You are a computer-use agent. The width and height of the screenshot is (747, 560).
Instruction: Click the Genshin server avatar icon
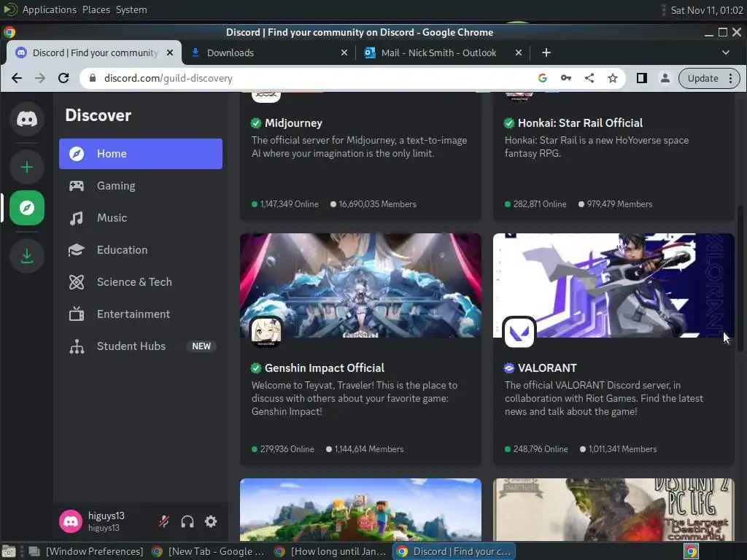(266, 332)
